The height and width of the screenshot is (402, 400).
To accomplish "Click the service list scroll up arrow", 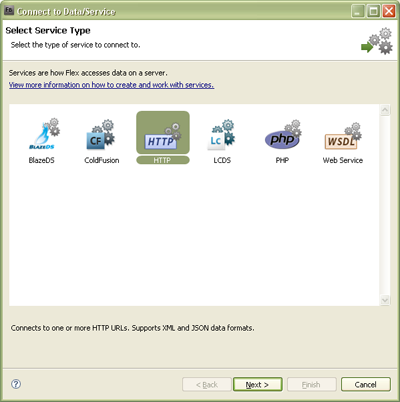I will [x=385, y=110].
